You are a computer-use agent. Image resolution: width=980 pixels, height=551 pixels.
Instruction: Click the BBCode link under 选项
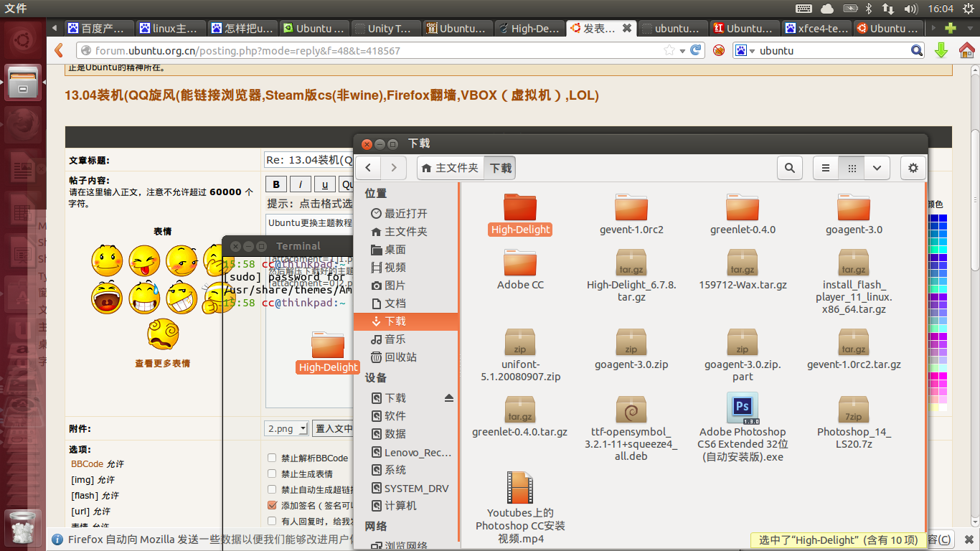(87, 464)
